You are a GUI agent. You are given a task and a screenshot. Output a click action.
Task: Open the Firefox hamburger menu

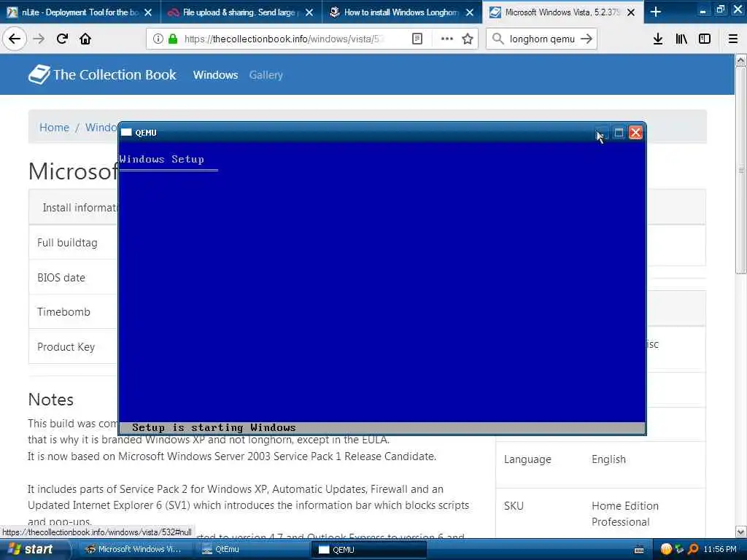[x=733, y=39]
